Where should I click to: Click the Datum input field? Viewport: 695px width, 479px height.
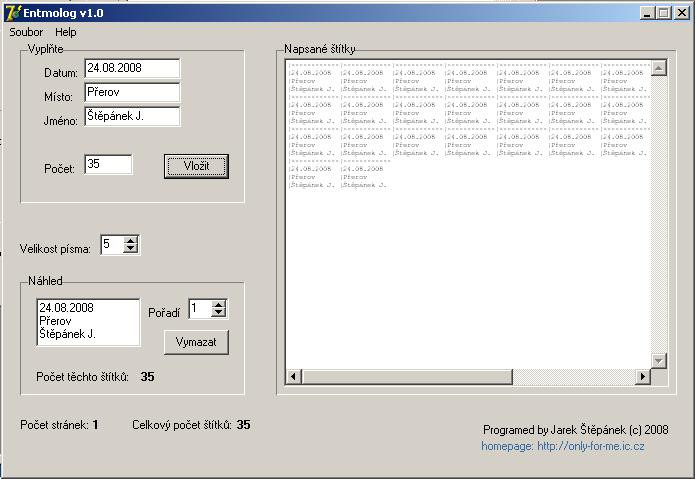coord(132,68)
